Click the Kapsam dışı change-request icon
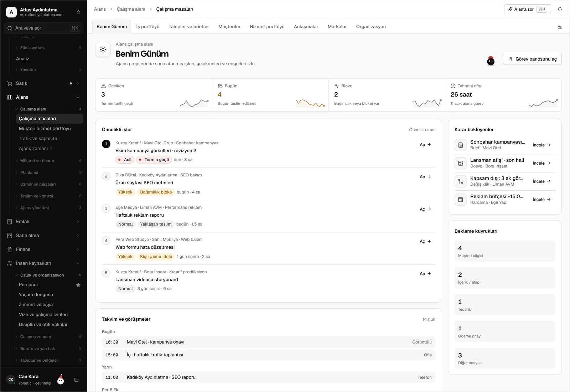This screenshot has width=570, height=392. 461,181
